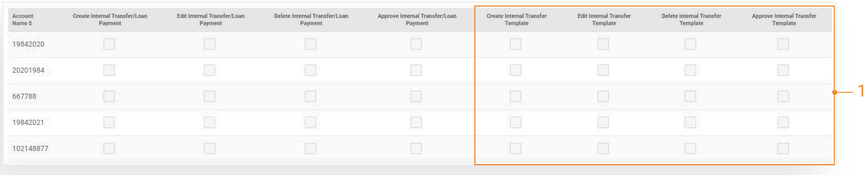The height and width of the screenshot is (175, 868).
Task: Enable Create Internal Transfer/Loan Payment for 102148877
Action: pos(109,148)
